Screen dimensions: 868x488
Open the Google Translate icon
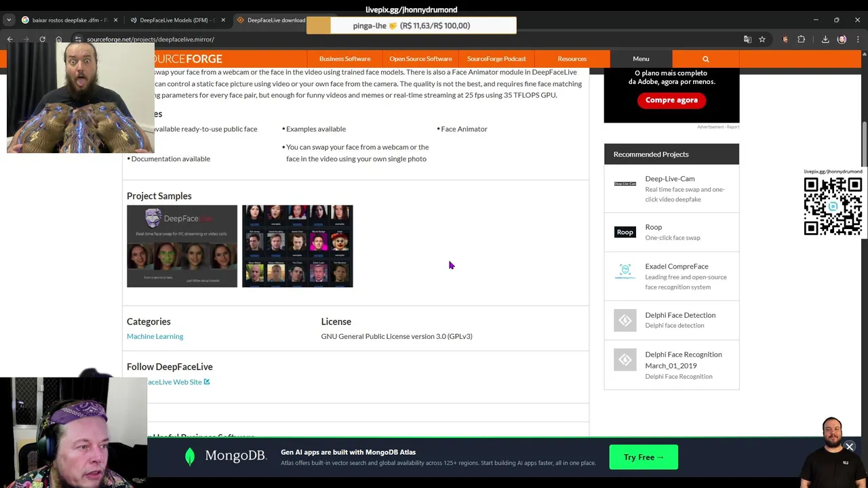pos(747,39)
